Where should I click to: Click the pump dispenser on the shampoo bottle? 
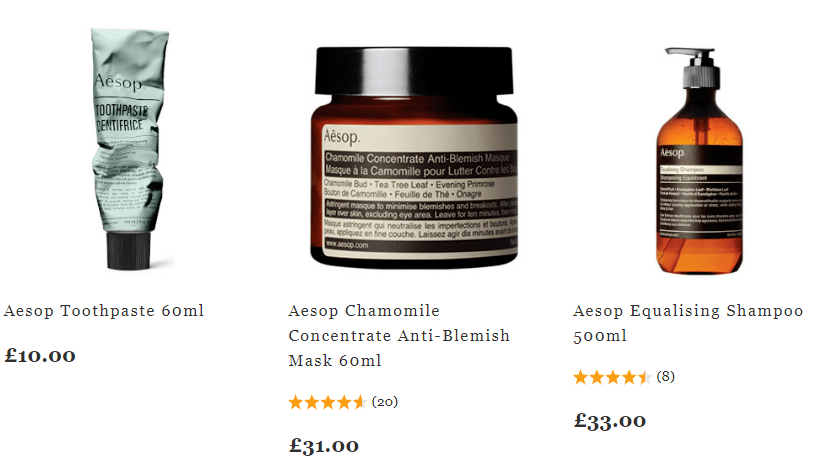pos(695,68)
